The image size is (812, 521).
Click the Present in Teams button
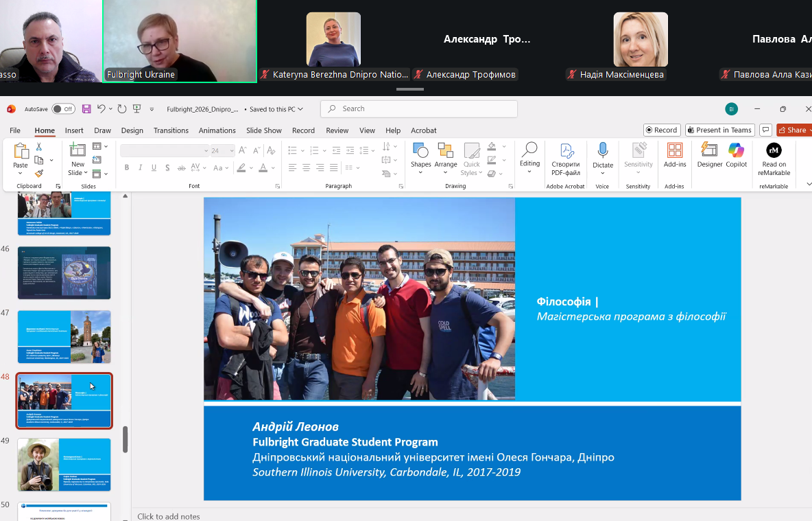pos(719,130)
